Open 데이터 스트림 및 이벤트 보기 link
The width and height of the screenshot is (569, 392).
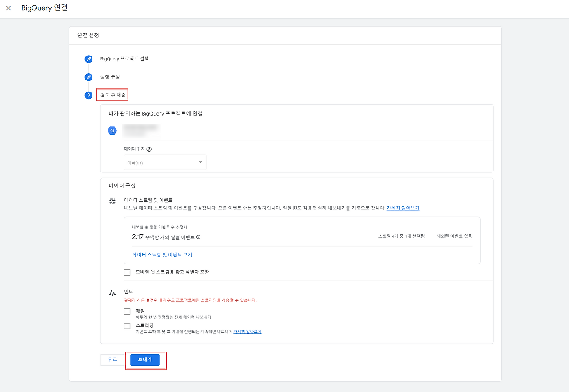coord(162,255)
